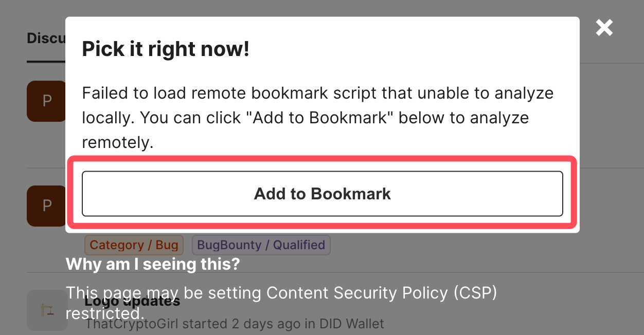Click the 'Pick it right now!' heading
This screenshot has width=644, height=335.
click(x=166, y=49)
